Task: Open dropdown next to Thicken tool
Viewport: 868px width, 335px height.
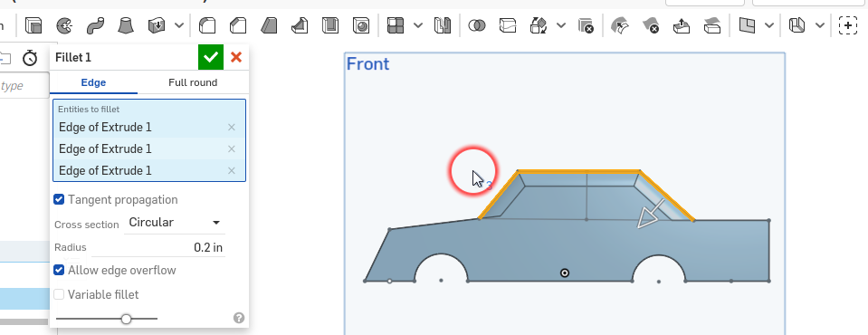Action: 179,25
